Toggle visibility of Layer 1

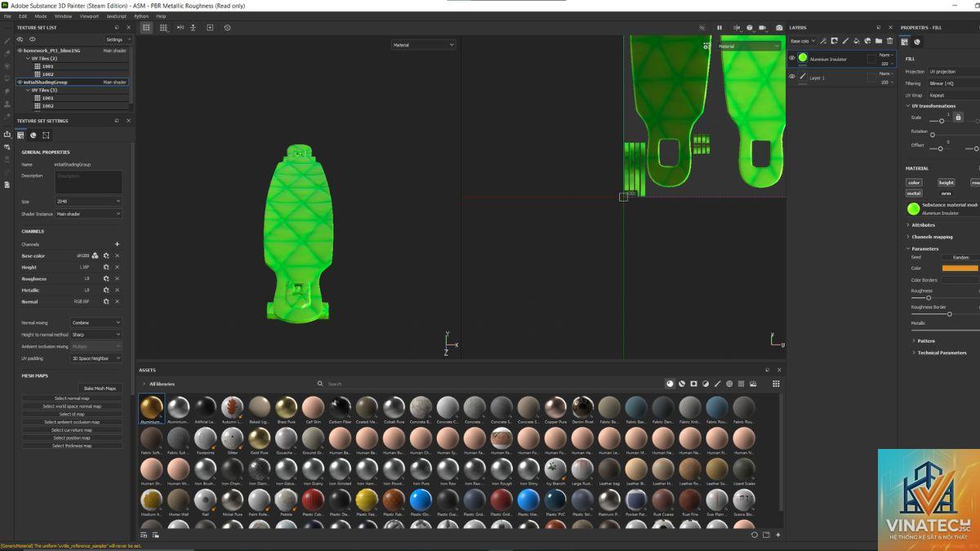(791, 77)
